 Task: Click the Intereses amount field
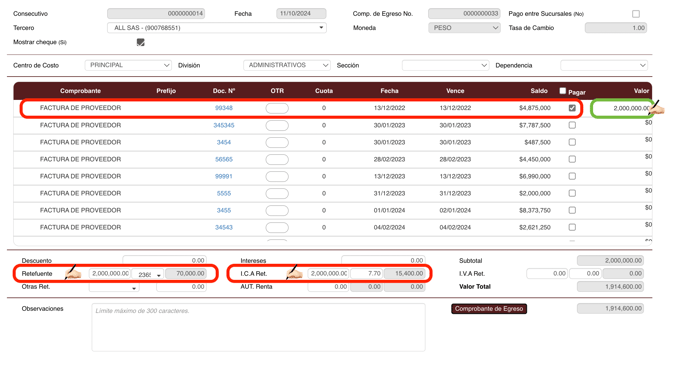coord(383,261)
